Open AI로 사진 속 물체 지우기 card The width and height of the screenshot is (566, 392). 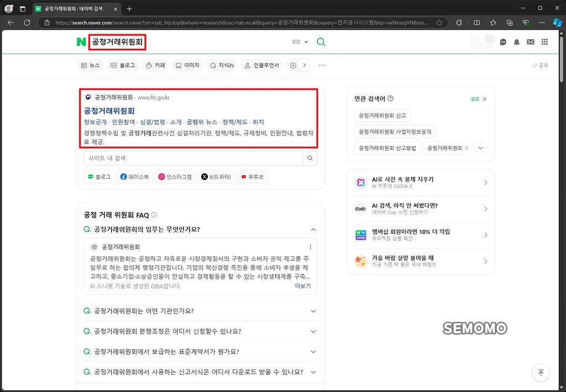click(421, 183)
